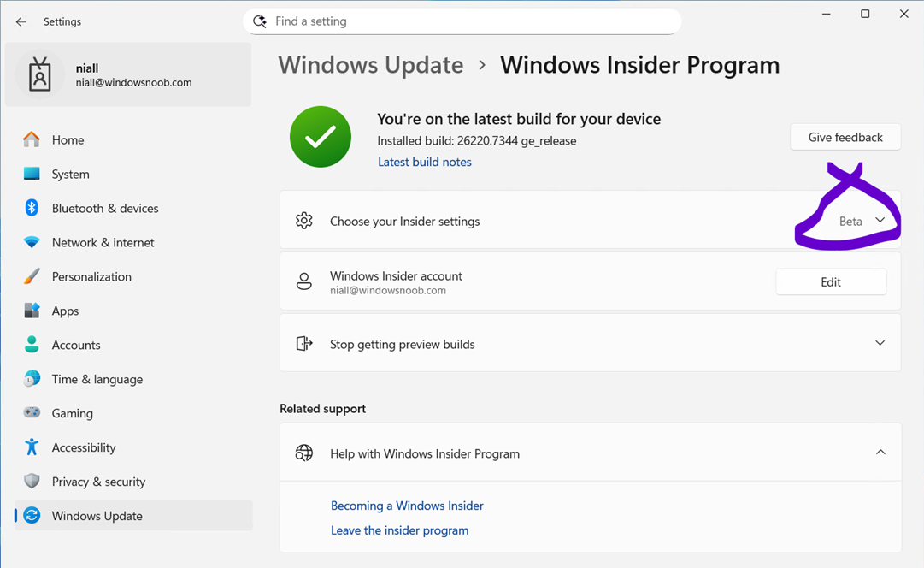Collapse Help with Windows Insider Program

pyautogui.click(x=880, y=453)
